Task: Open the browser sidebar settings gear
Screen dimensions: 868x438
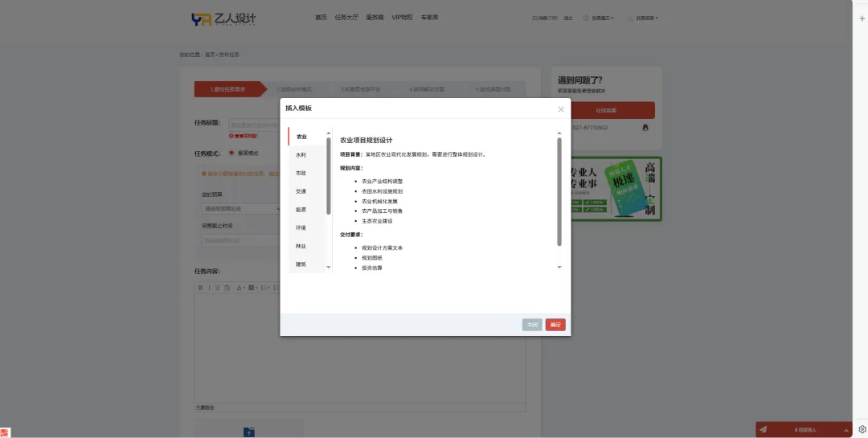Action: tap(862, 429)
